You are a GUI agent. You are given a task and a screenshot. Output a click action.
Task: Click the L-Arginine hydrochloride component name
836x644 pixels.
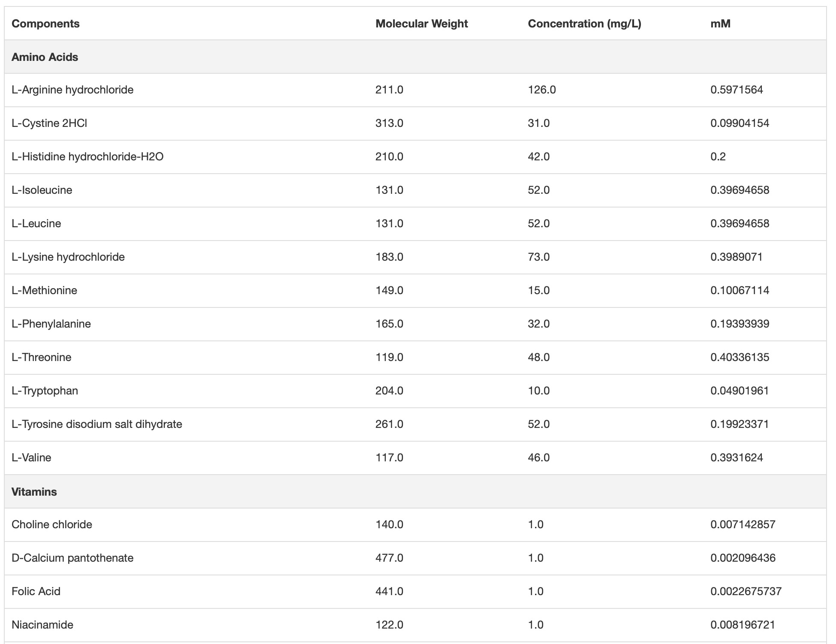coord(72,90)
